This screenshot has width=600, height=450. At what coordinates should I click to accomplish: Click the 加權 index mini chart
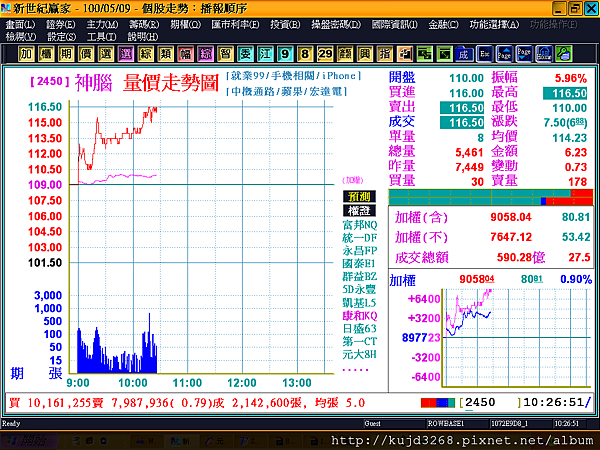pyautogui.click(x=515, y=338)
